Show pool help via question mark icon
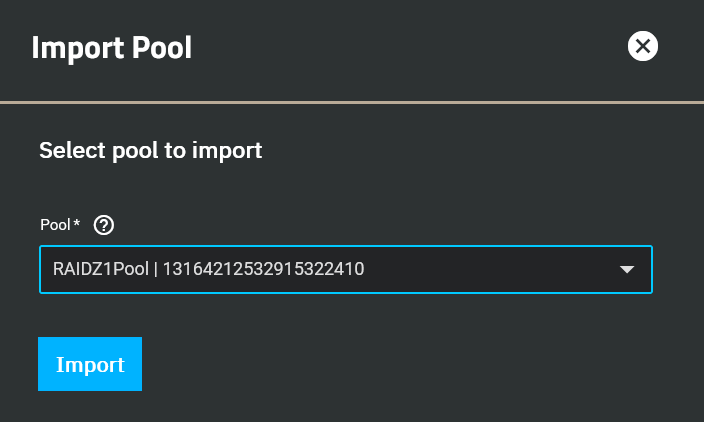Image resolution: width=704 pixels, height=422 pixels. point(104,225)
